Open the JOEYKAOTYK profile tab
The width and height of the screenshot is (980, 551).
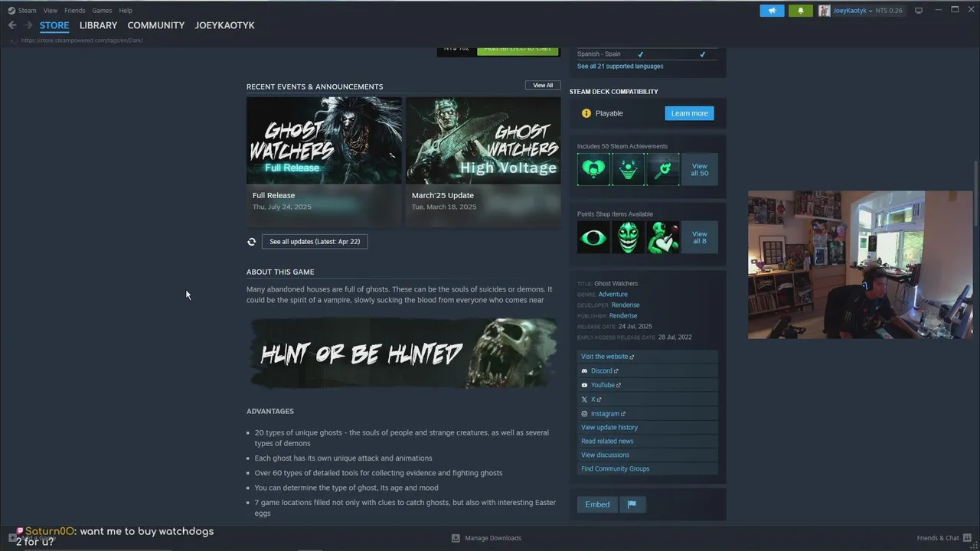tap(224, 25)
